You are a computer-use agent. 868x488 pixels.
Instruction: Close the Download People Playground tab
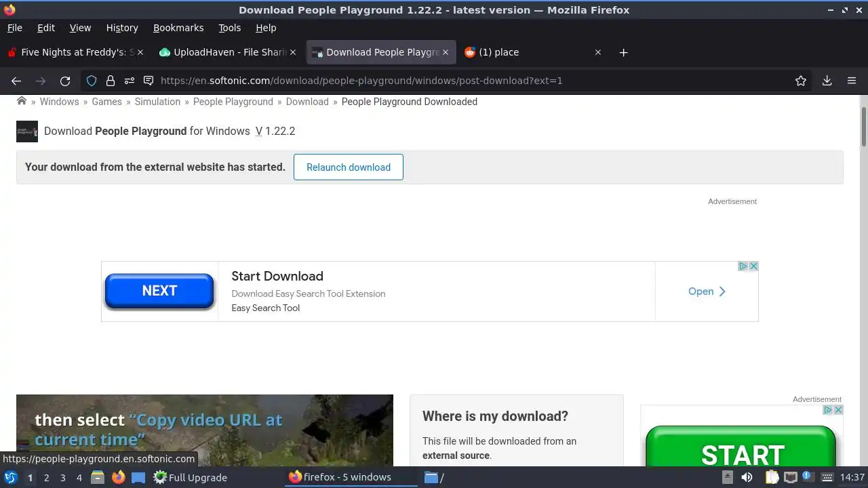(446, 52)
